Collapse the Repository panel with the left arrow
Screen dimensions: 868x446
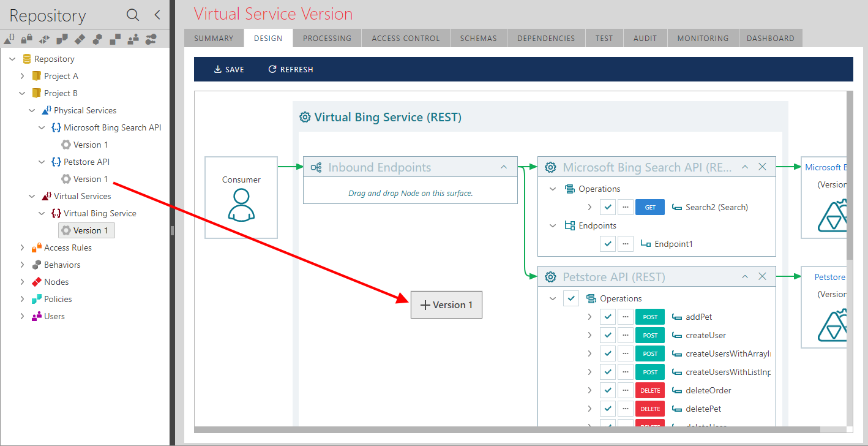[157, 15]
